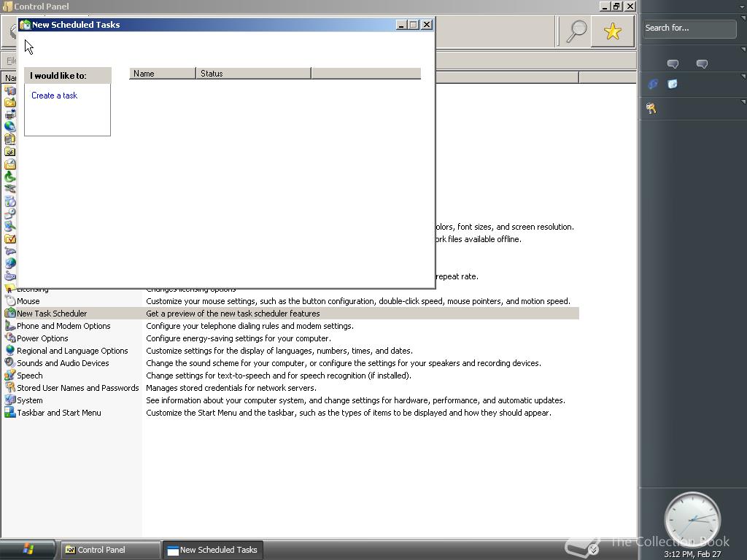747x560 pixels.
Task: Select the Mouse item name
Action: click(x=28, y=301)
